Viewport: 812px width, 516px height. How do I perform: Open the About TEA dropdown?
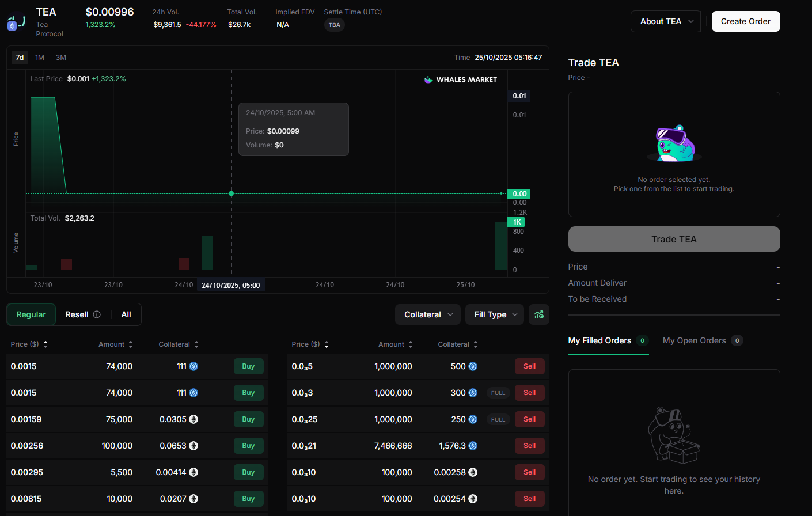[666, 21]
